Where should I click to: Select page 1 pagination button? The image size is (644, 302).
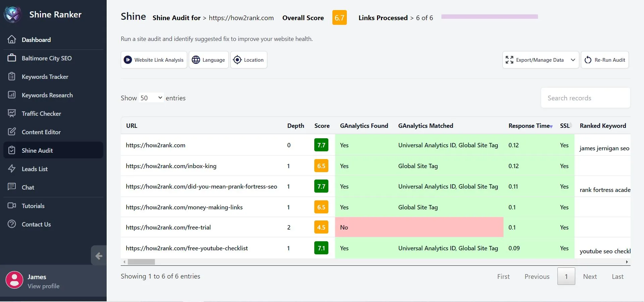[566, 276]
